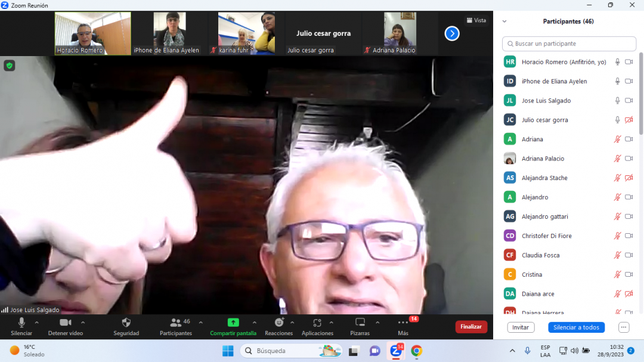Expand arrow beside Aplicaciones
The height and width of the screenshot is (362, 644).
pos(332,323)
